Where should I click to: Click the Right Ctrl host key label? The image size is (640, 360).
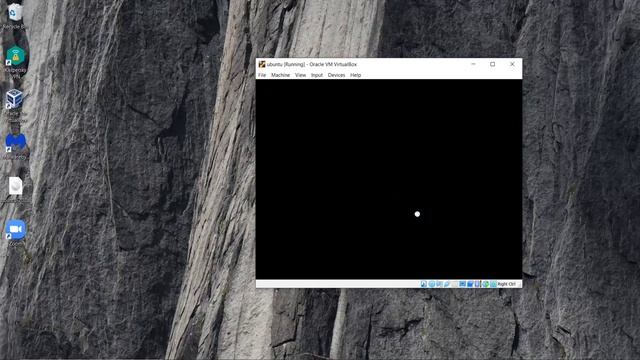click(x=506, y=284)
